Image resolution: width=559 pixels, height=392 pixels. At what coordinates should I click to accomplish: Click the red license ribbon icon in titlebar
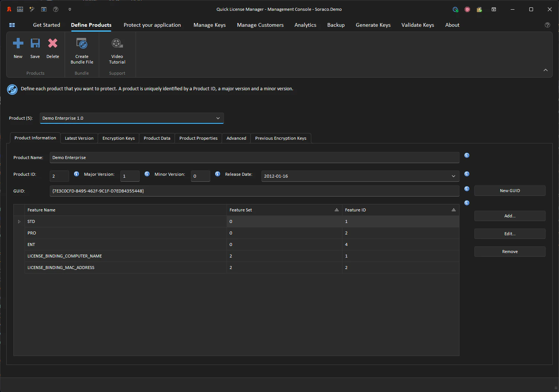467,9
